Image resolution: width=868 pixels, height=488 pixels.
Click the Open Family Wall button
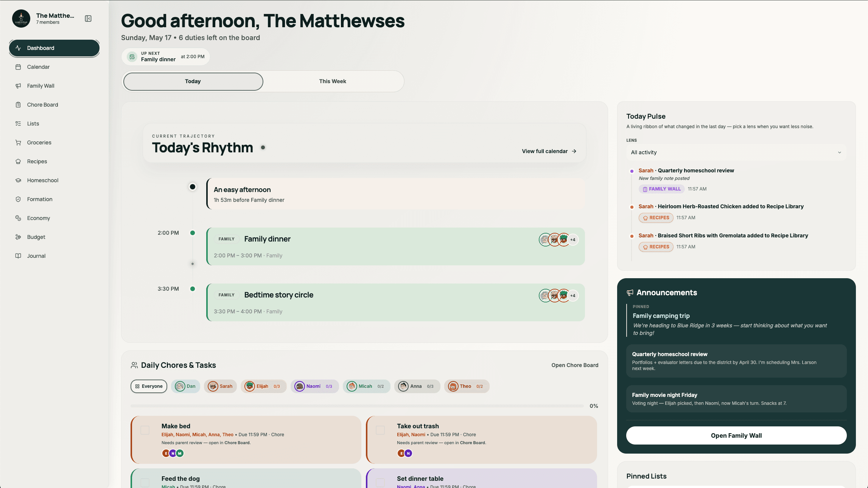click(x=736, y=435)
